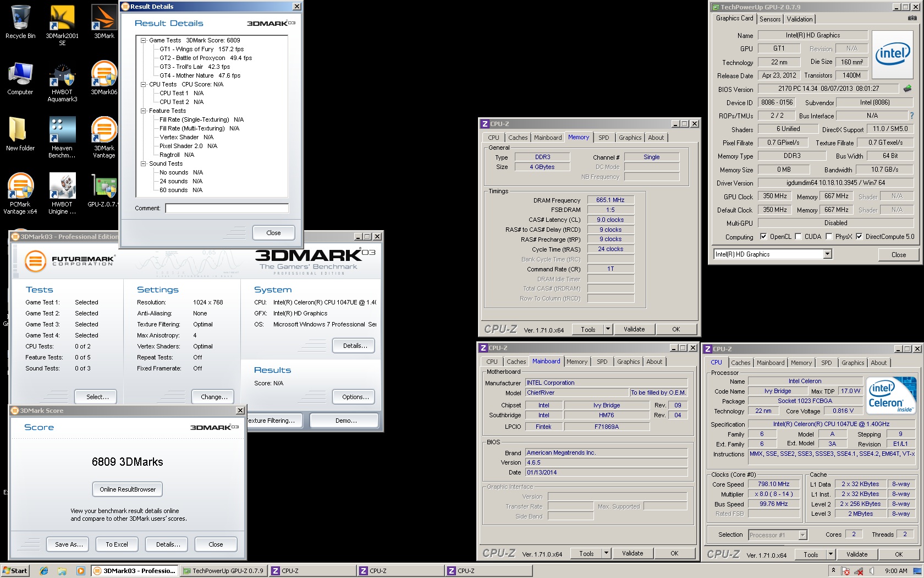
Task: Select the Computer desktop icon
Action: tap(20, 79)
